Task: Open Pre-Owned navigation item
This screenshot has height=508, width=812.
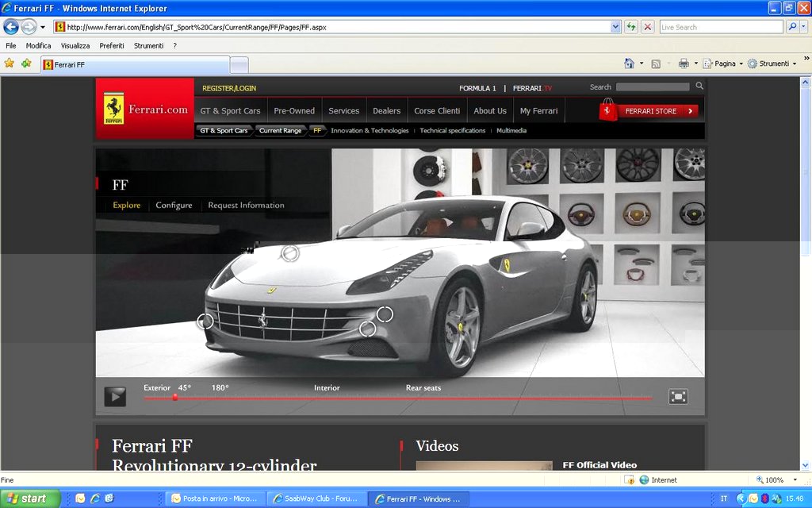Action: coord(294,110)
